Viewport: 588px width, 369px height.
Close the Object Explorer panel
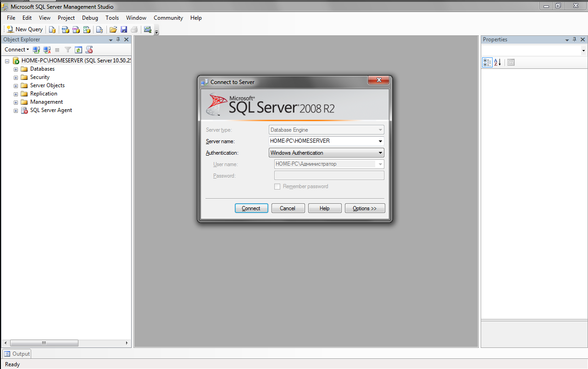127,39
